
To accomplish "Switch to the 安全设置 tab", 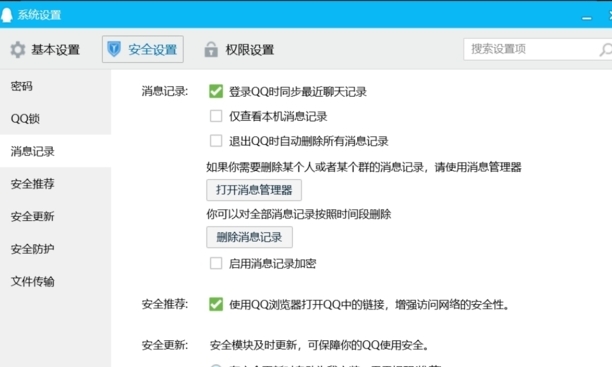I will pyautogui.click(x=143, y=49).
